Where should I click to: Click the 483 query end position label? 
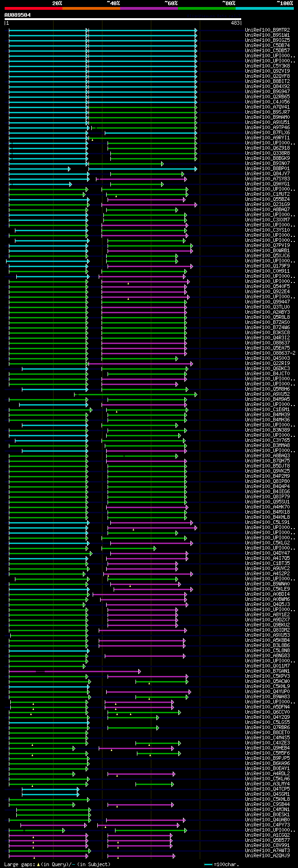tap(235, 23)
